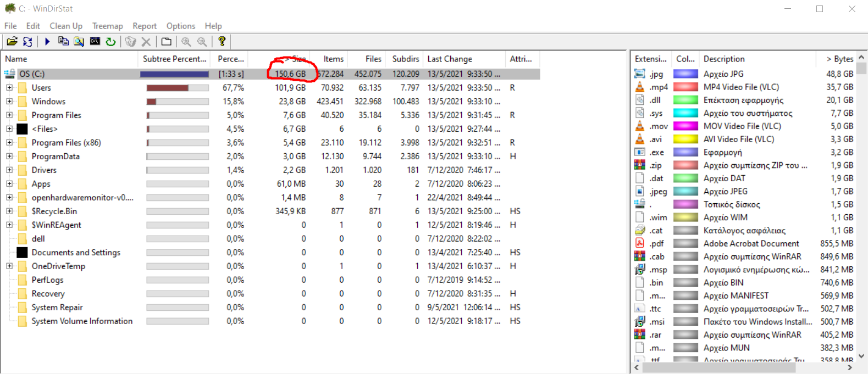Open the Edit menu
868x374 pixels.
click(33, 26)
